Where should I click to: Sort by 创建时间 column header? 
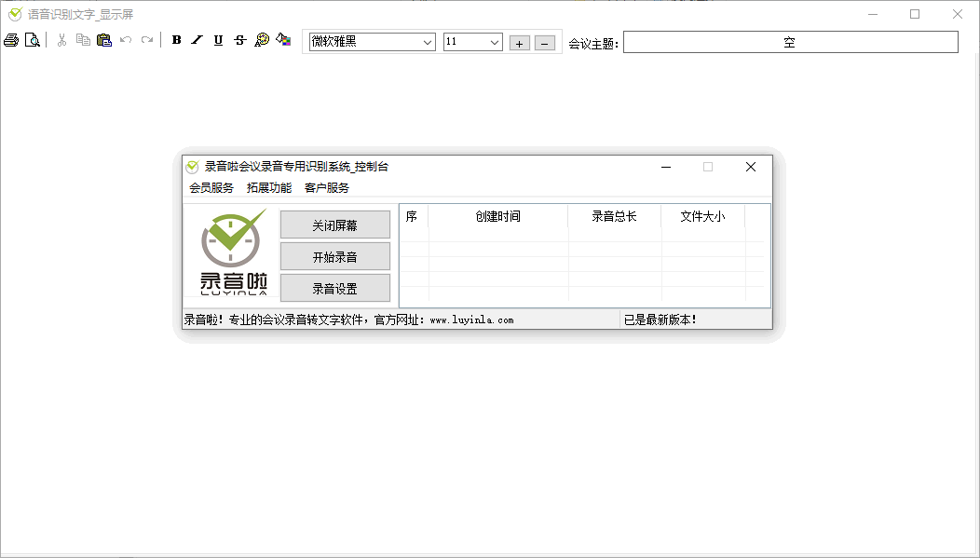(498, 216)
